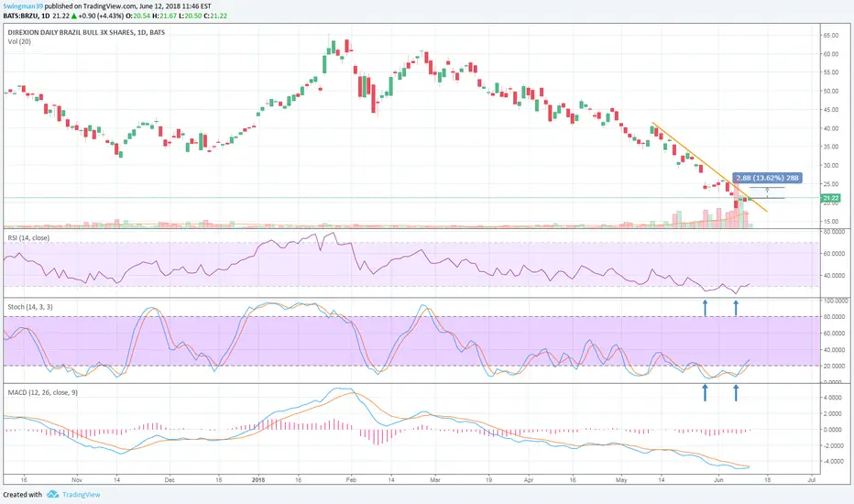Click the Jul date axis label
This screenshot has width=854, height=504.
pos(812,480)
